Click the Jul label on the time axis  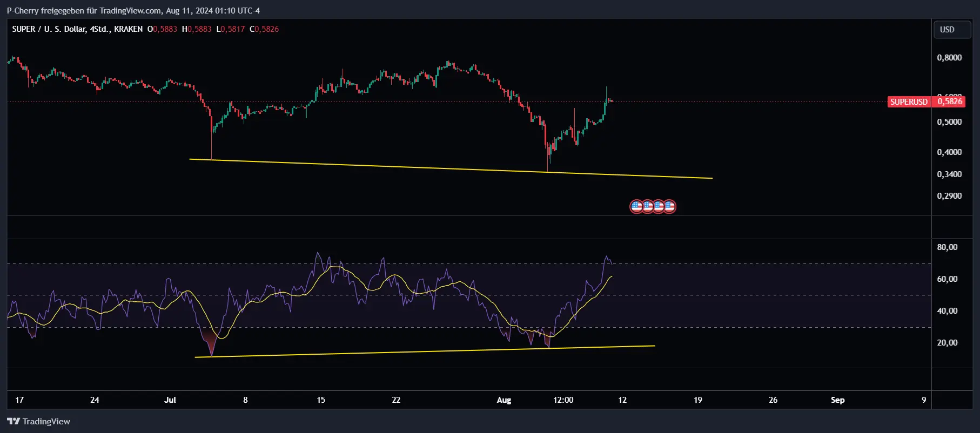point(170,400)
